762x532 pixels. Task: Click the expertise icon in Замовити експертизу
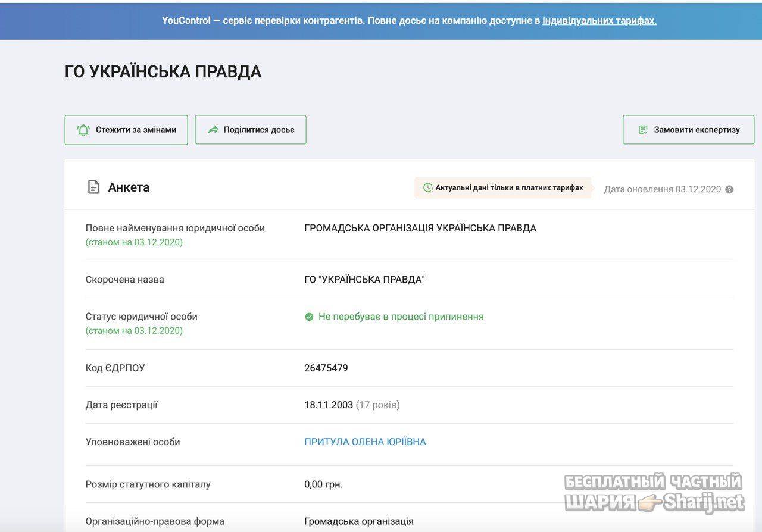[643, 130]
